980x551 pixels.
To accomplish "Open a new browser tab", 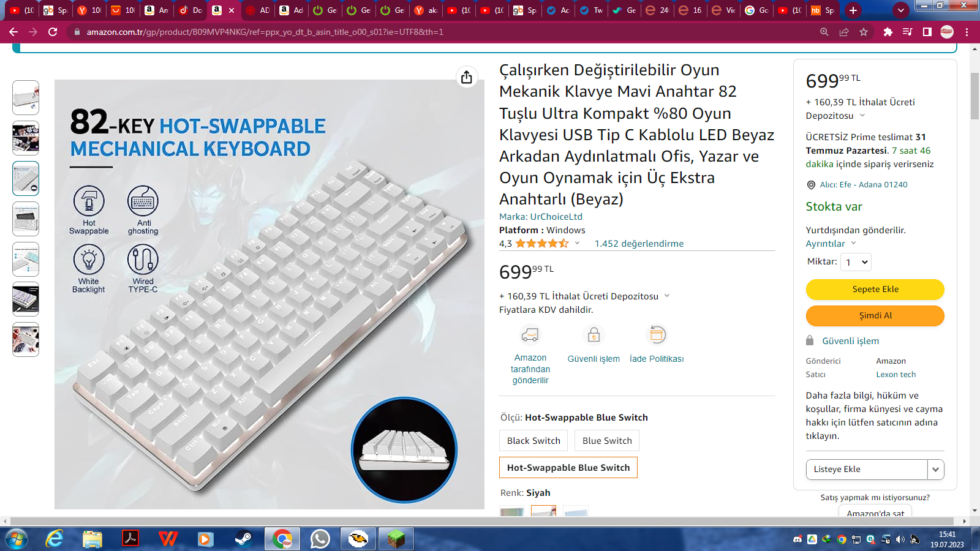I will click(853, 10).
